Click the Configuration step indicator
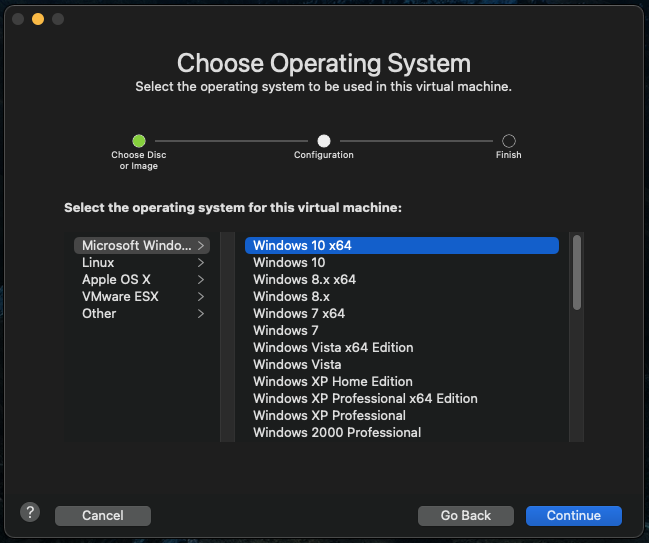Screen dimensions: 649x543 click(324, 141)
